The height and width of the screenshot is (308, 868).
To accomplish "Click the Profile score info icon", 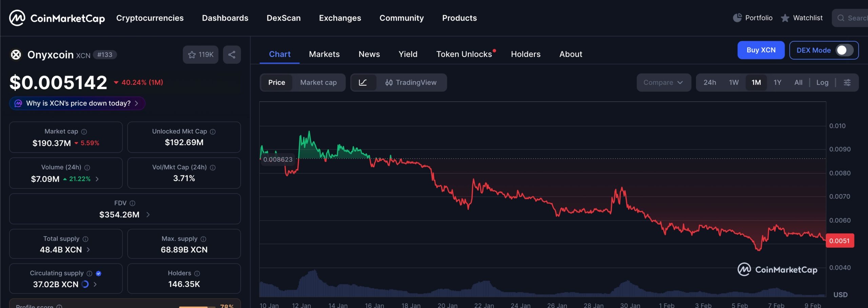I will click(x=59, y=306).
